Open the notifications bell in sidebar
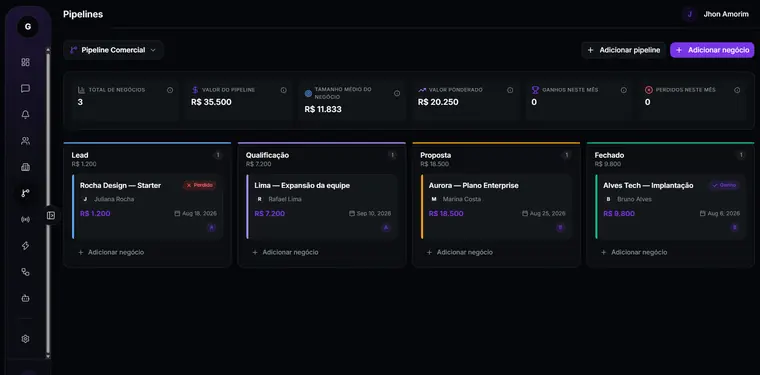The image size is (760, 375). point(26,115)
